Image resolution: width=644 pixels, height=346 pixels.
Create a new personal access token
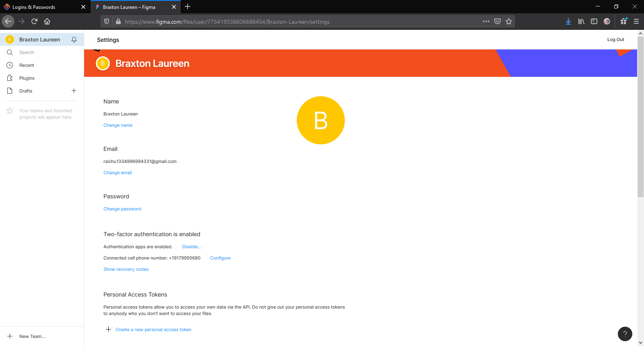153,330
